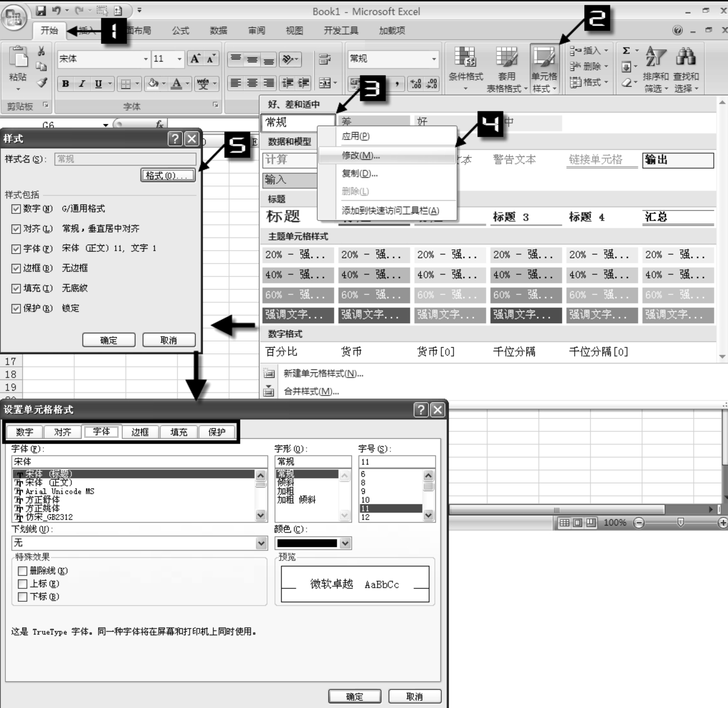Viewport: 728px width, 708px height.
Task: Click the Find and Select binoculars icon
Action: [686, 56]
